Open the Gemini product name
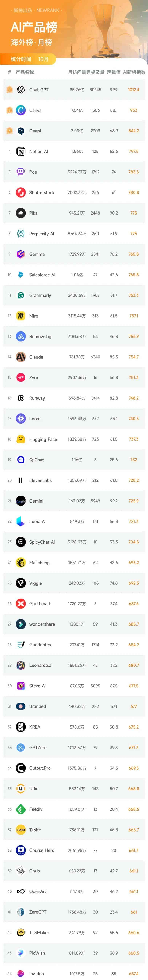The height and width of the screenshot is (980, 148). [36, 501]
